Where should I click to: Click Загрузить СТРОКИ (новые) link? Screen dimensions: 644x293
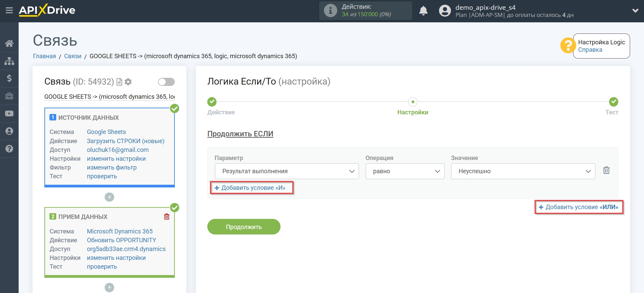tap(126, 141)
